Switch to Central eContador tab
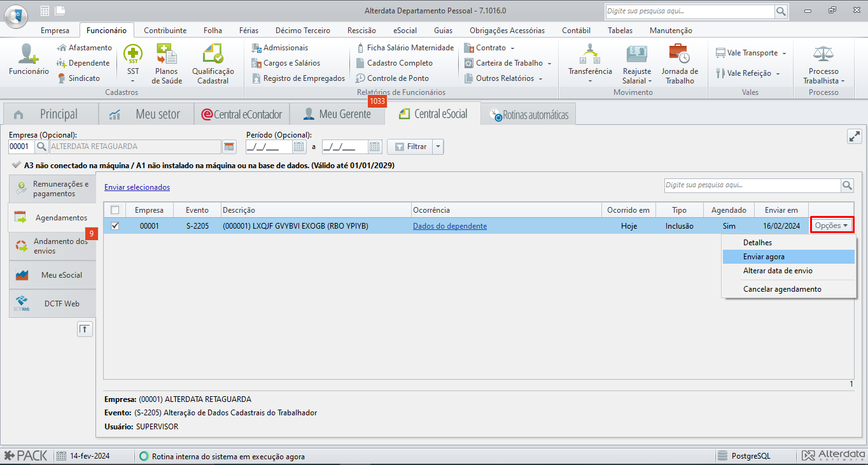The image size is (868, 465). tap(242, 115)
